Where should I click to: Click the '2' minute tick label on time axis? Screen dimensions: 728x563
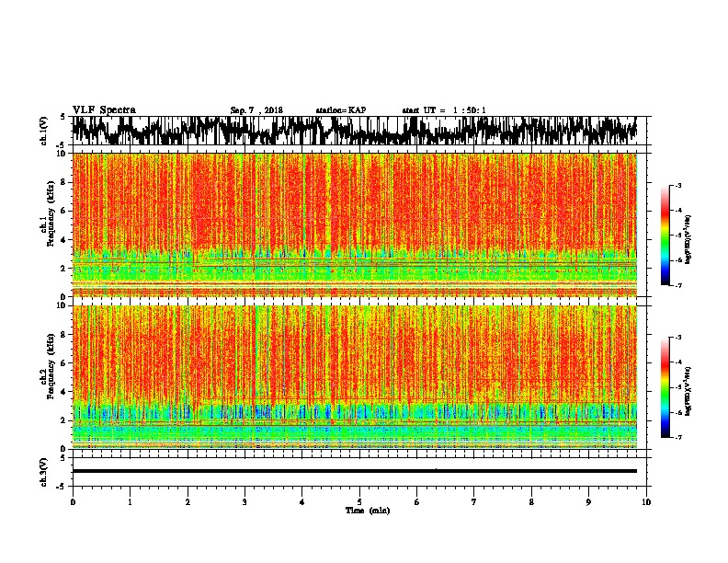(x=188, y=501)
